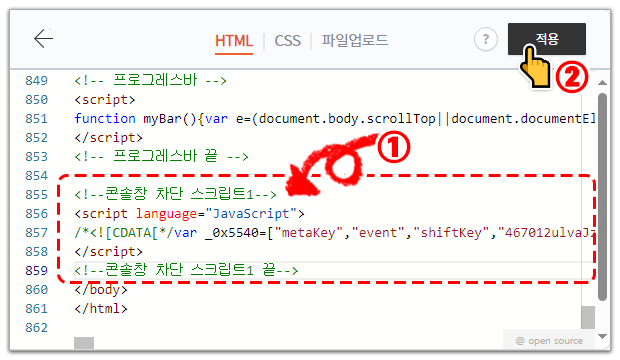Open help via the question mark icon
This screenshot has height=360, width=620.
pyautogui.click(x=486, y=39)
